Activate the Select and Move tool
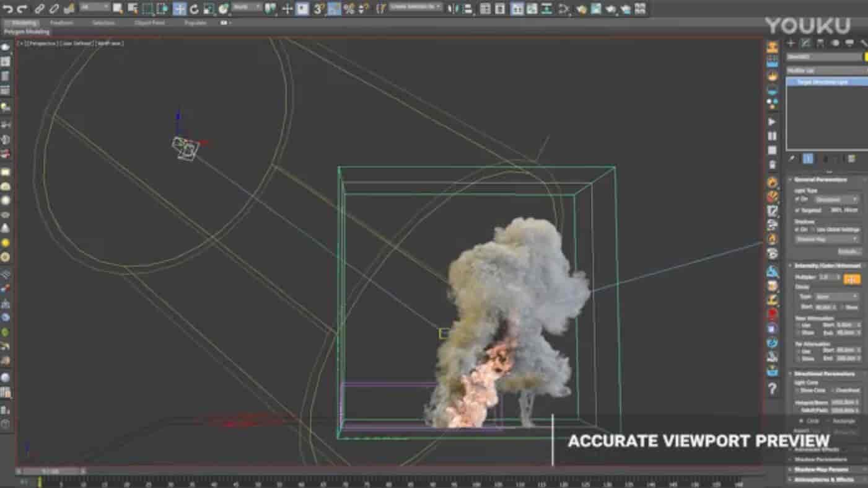Image resolution: width=868 pixels, height=488 pixels. 180,9
